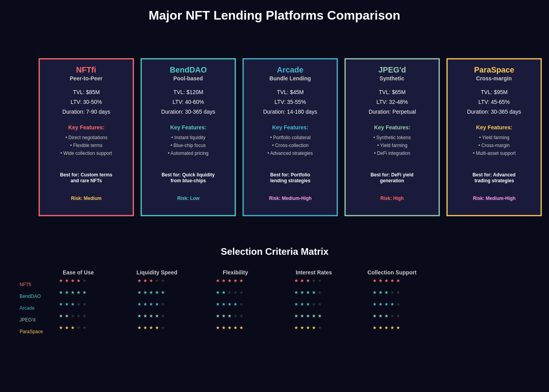Click 'Risk: Medium-High' in the Arcade card
This screenshot has width=549, height=392.
coord(290,198)
